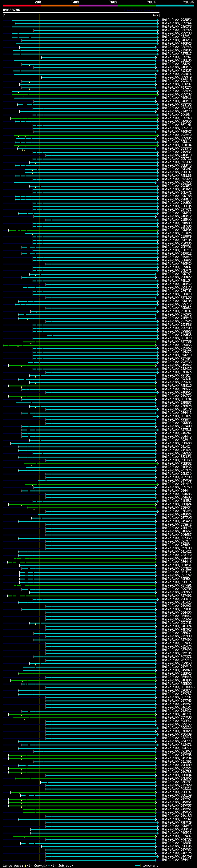Image resolution: width=197 pixels, height=868 pixels.
Task: Click the white query length bar
Action: (81, 13)
